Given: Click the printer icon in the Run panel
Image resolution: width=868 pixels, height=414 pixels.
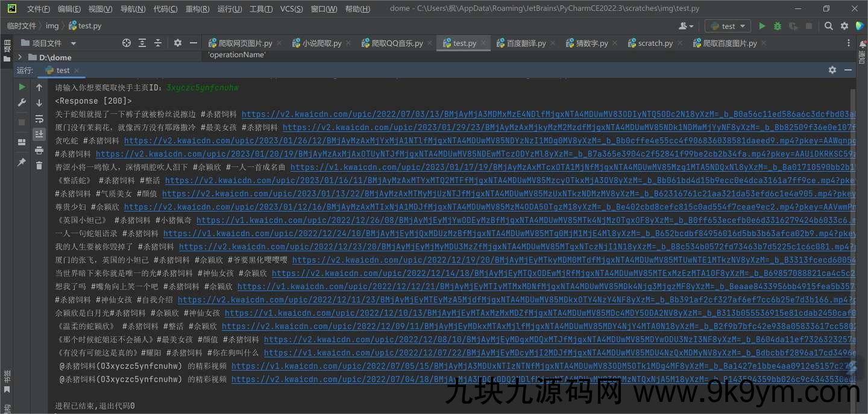Looking at the screenshot, I should pyautogui.click(x=39, y=150).
